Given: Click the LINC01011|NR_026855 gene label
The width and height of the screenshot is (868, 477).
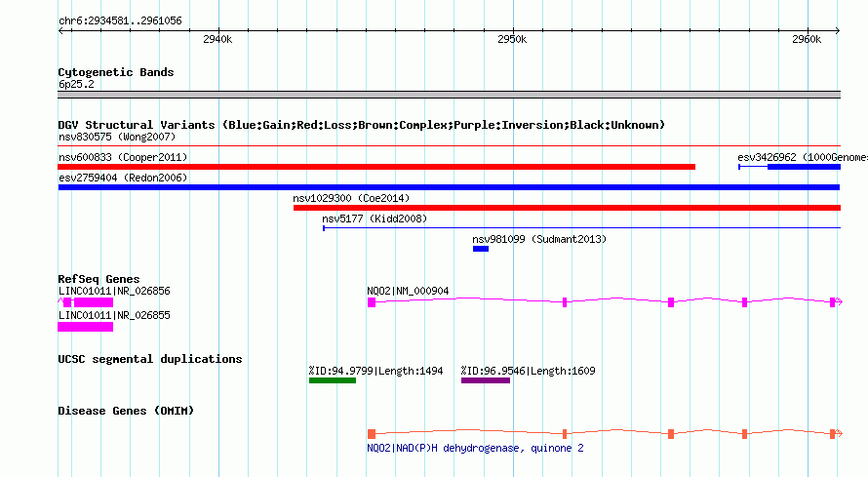Looking at the screenshot, I should [x=114, y=315].
